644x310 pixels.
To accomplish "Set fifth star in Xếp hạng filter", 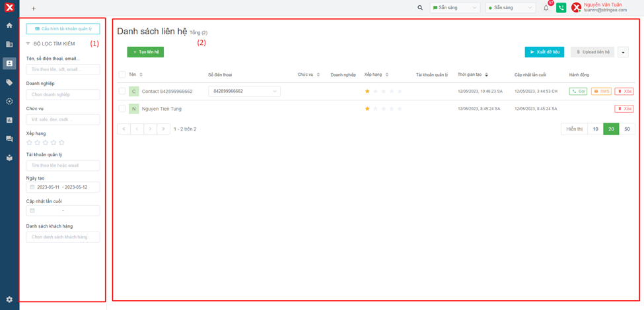I will pos(61,142).
